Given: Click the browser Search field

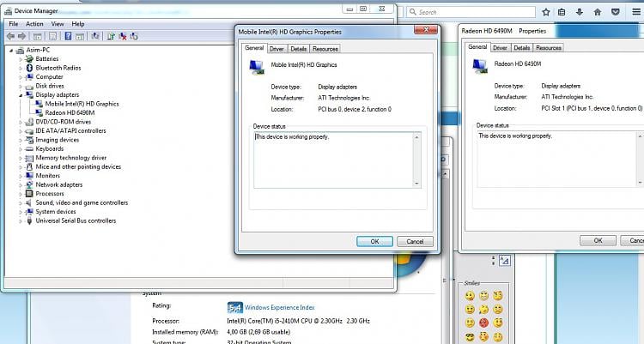Looking at the screenshot, I should click(471, 12).
